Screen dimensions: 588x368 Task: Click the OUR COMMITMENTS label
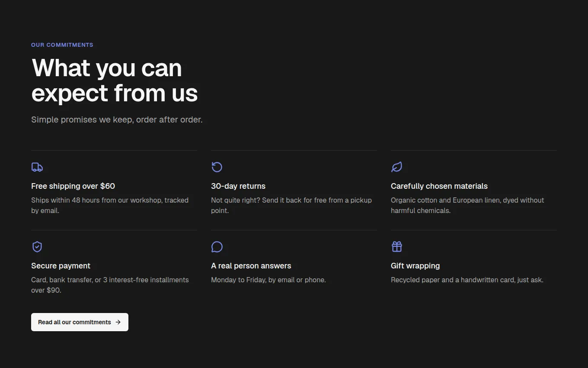(x=62, y=45)
